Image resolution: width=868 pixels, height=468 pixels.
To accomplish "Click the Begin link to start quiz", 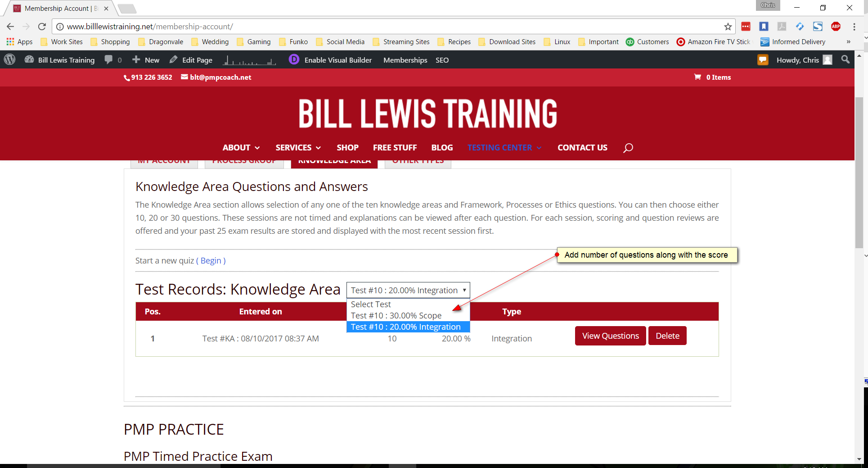I will (x=211, y=261).
